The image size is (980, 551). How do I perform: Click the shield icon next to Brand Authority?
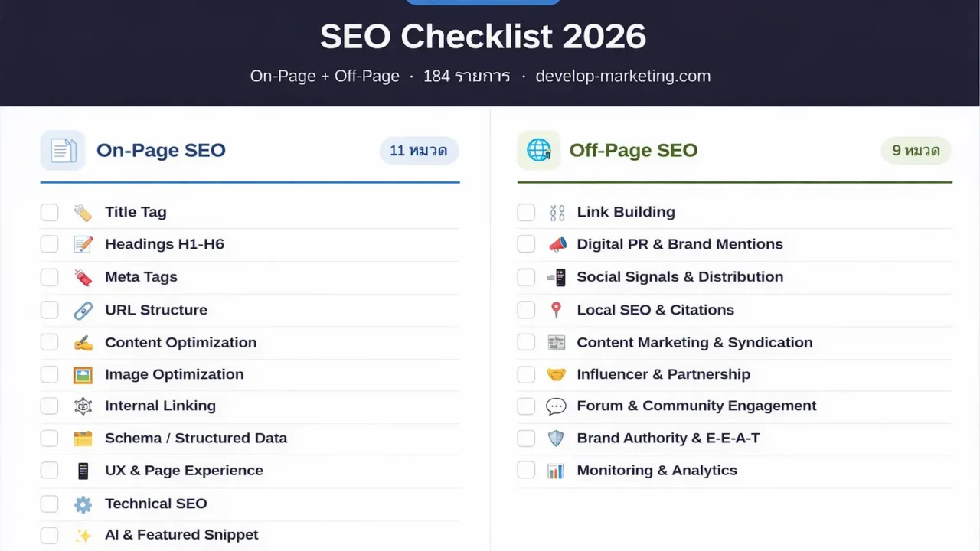557,438
